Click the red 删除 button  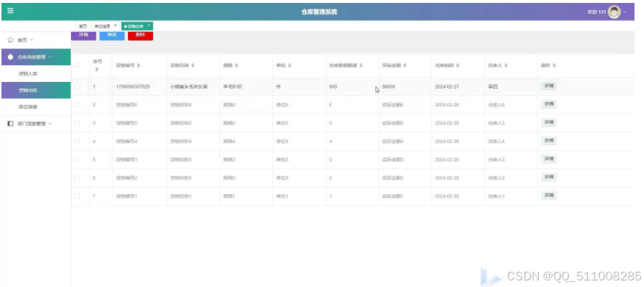click(141, 35)
